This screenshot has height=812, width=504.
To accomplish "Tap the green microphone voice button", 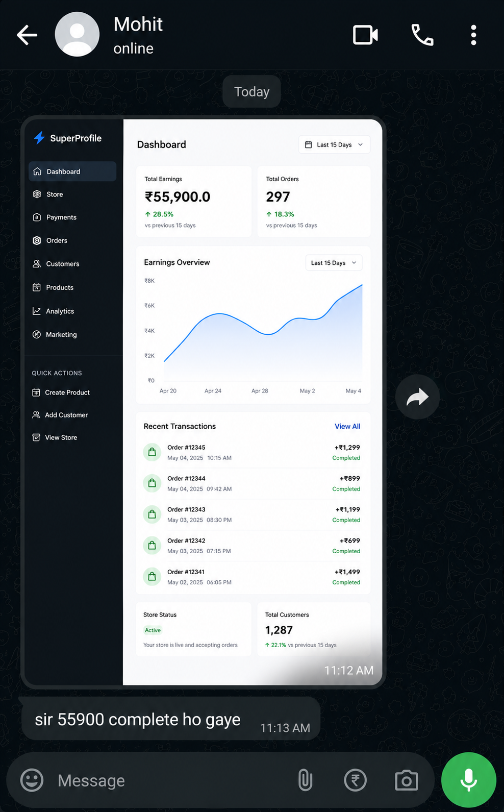I will click(468, 780).
